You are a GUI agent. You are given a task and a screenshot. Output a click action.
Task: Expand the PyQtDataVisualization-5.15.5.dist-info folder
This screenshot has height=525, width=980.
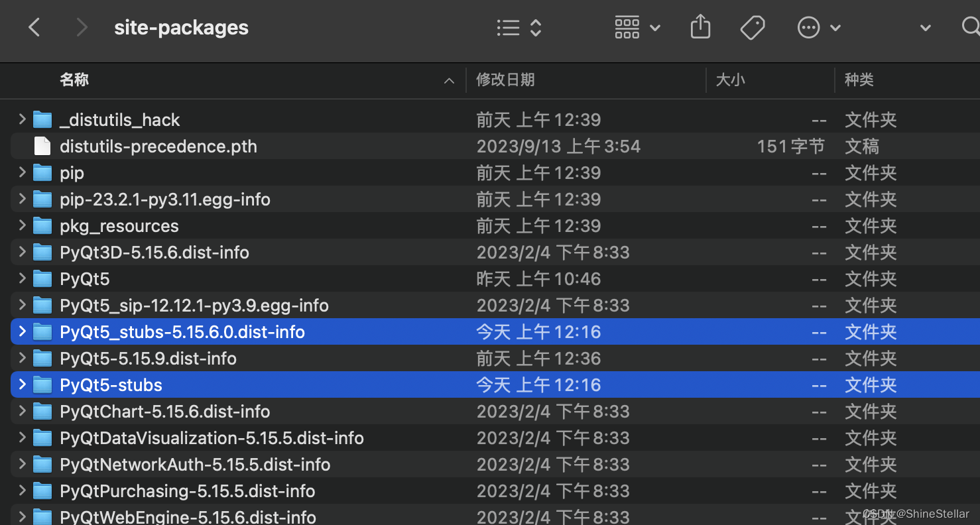(x=22, y=437)
